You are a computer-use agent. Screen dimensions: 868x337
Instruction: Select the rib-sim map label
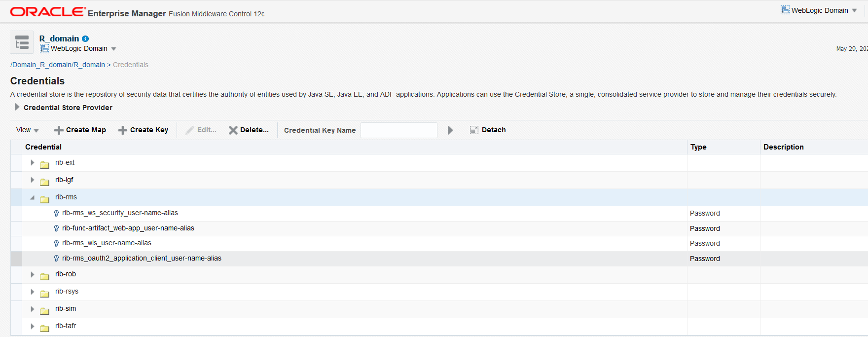coord(66,308)
